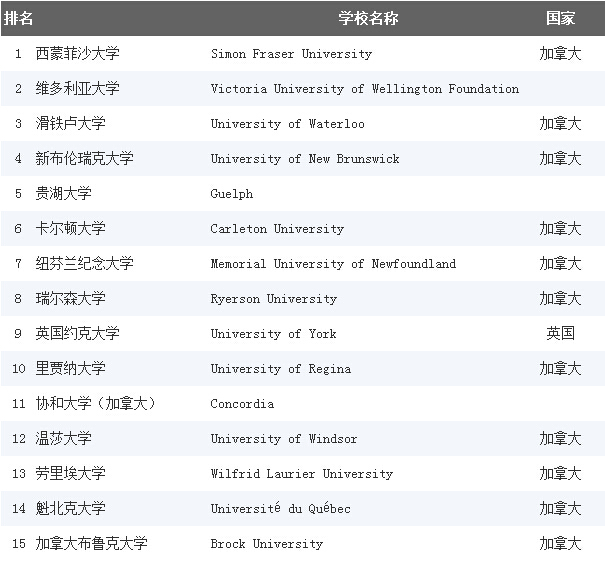605x573 pixels.
Task: Select 瑞尔森大学 in row 8
Action: tap(71, 298)
